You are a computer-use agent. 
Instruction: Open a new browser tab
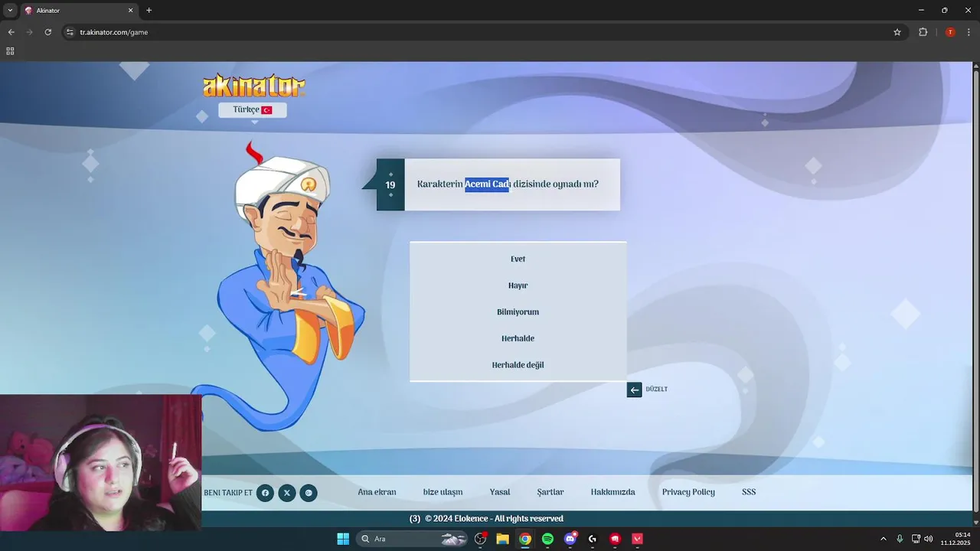tap(149, 11)
